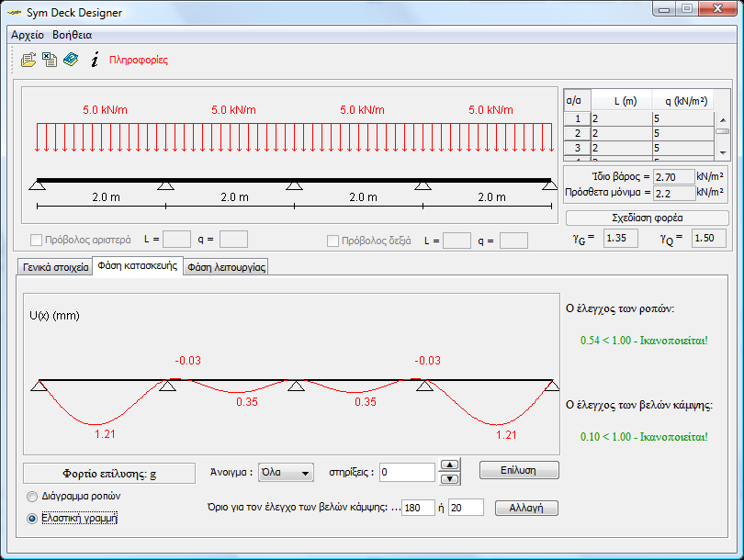Viewport: 744px width, 560px height.
Task: Click the italic i information icon
Action: [x=95, y=60]
